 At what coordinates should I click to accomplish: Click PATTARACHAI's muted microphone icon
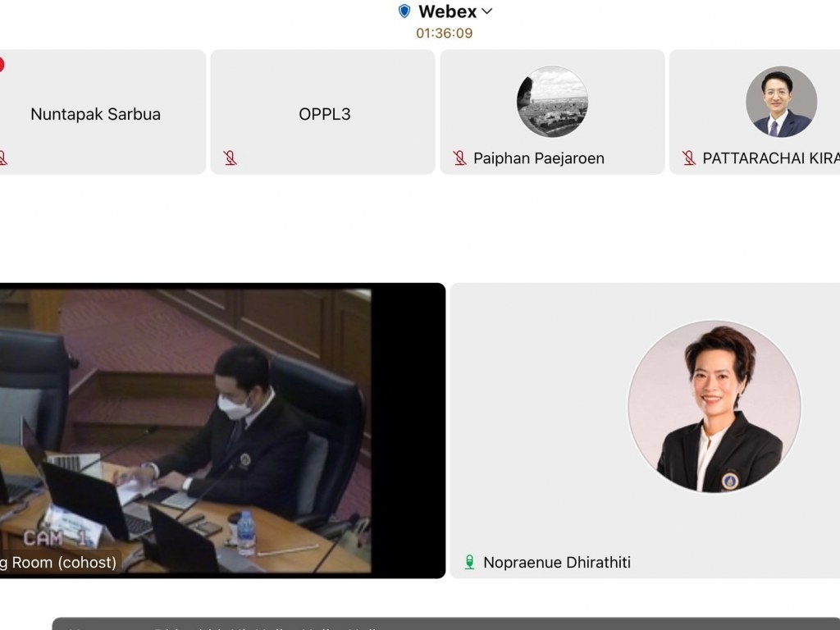[x=689, y=158]
